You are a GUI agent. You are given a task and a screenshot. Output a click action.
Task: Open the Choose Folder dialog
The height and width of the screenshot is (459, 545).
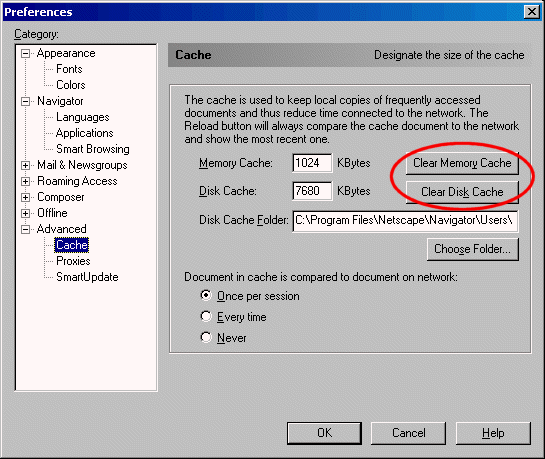(x=472, y=249)
